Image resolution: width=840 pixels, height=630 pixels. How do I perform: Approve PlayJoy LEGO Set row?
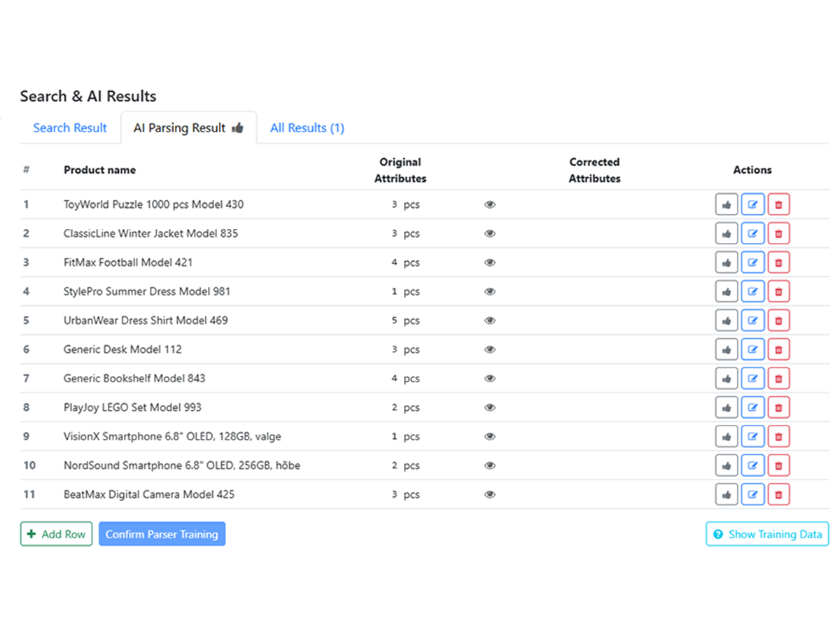pyautogui.click(x=727, y=407)
